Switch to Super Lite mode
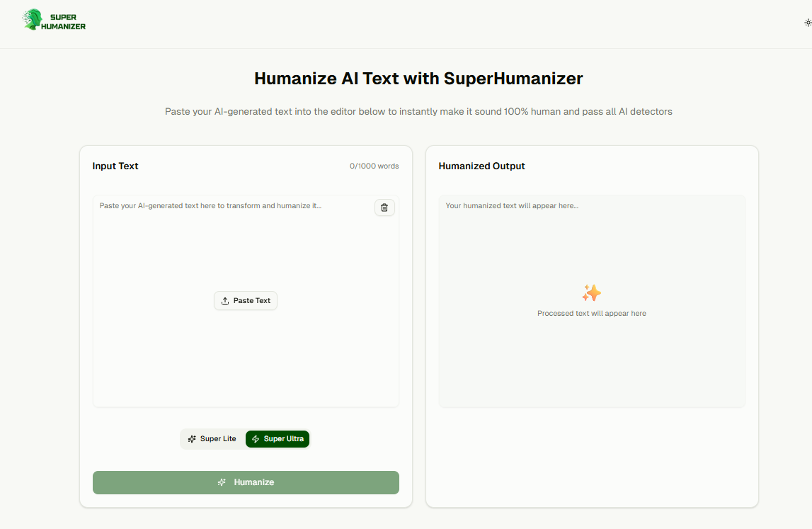Screen dimensions: 812x529 pyautogui.click(x=212, y=439)
